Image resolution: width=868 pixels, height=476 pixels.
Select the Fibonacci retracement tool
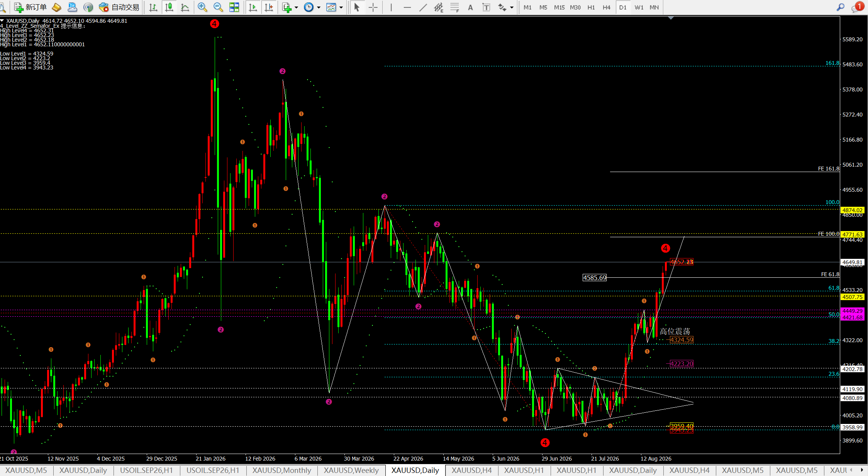coord(454,7)
